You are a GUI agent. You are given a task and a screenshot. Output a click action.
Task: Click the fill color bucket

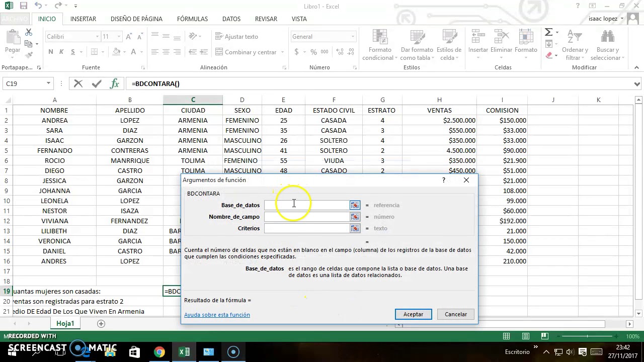116,52
